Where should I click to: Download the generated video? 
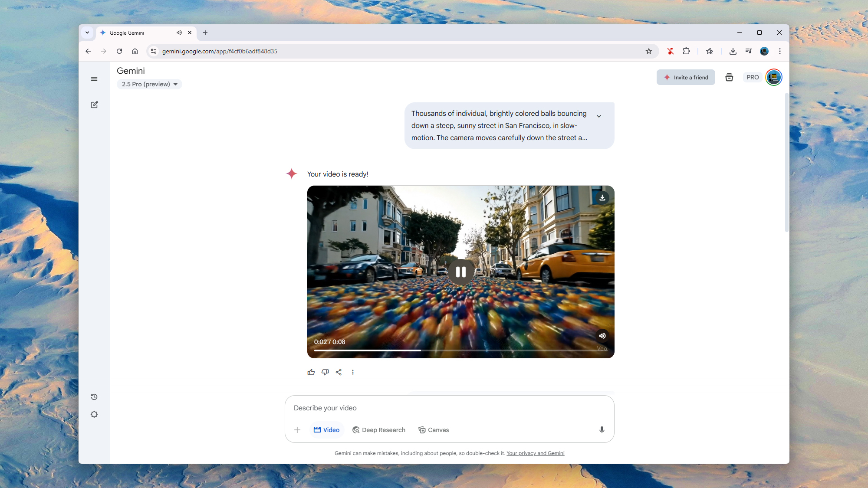click(x=602, y=198)
